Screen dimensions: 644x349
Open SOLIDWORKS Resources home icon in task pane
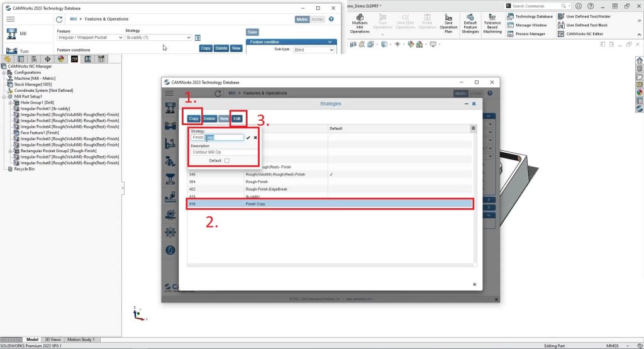point(640,61)
